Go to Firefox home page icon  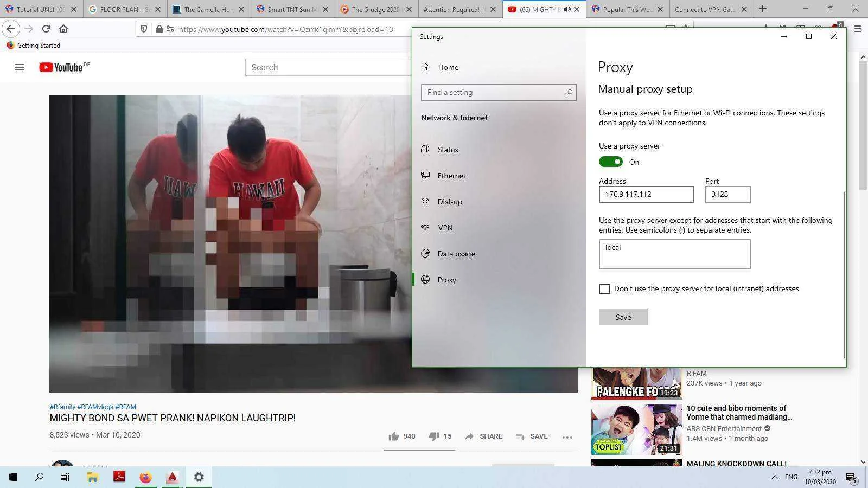63,29
